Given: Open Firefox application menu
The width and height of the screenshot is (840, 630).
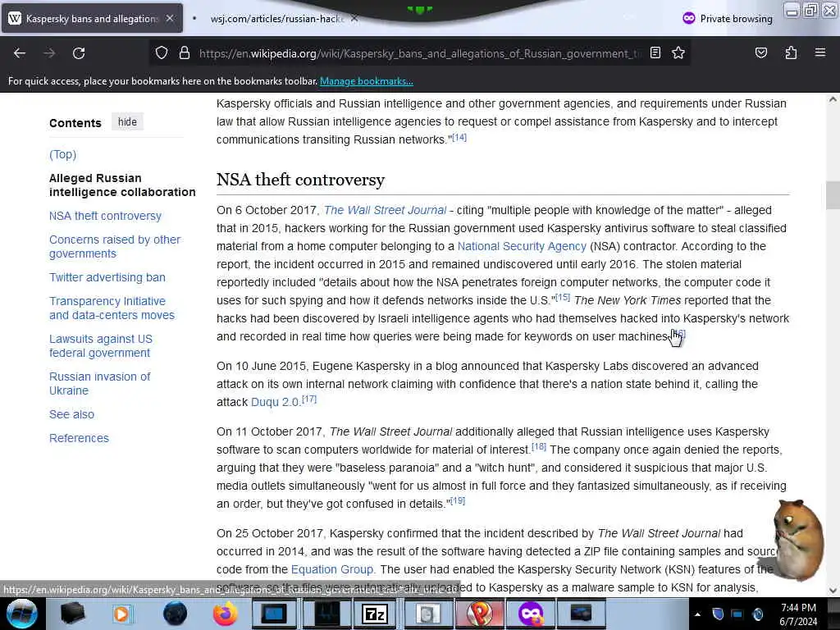Looking at the screenshot, I should point(820,53).
